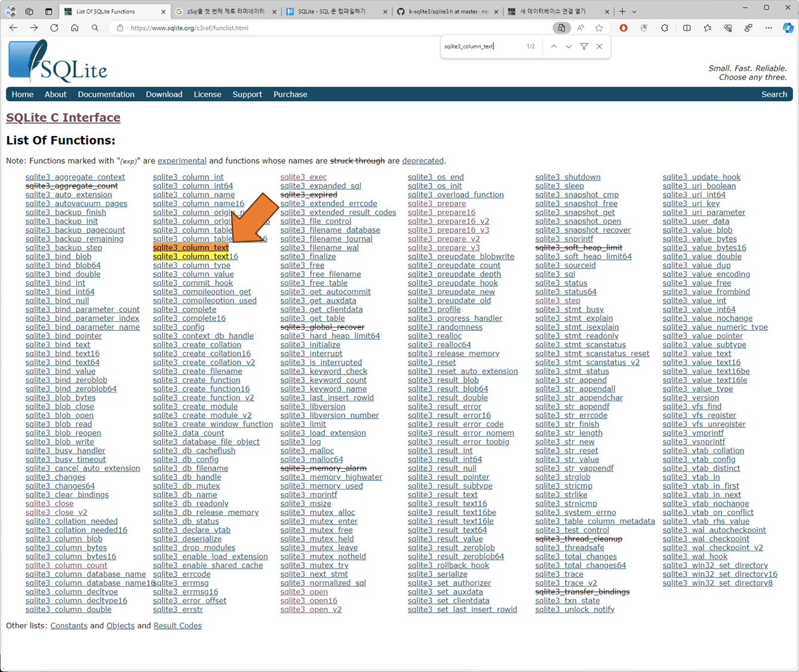Close the find on page bar
Image resolution: width=799 pixels, height=672 pixels.
pyautogui.click(x=600, y=47)
